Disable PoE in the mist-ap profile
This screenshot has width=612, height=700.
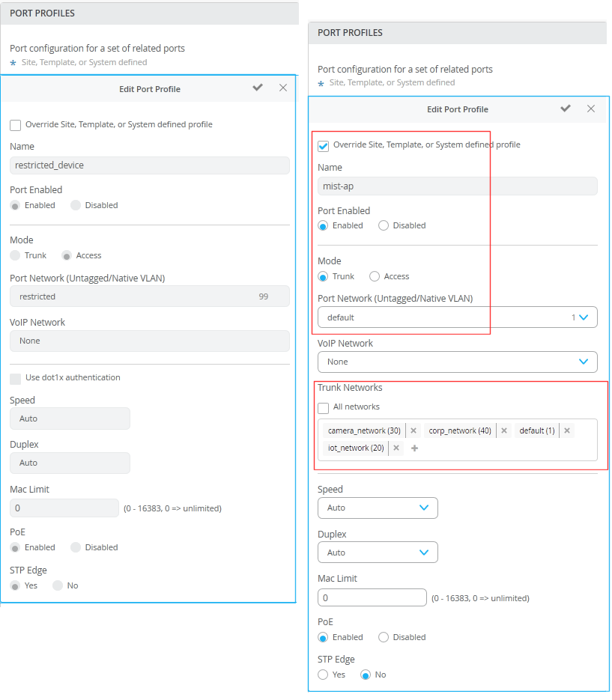click(384, 637)
